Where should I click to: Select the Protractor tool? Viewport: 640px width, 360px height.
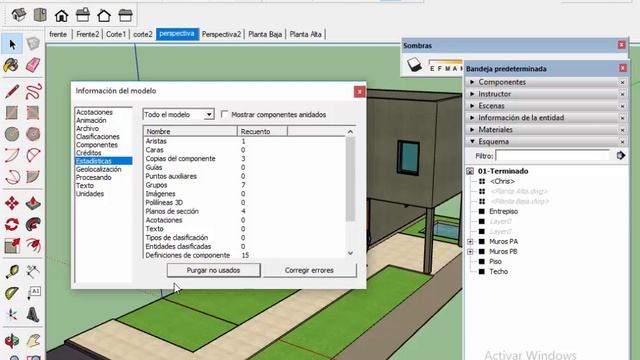[12, 293]
